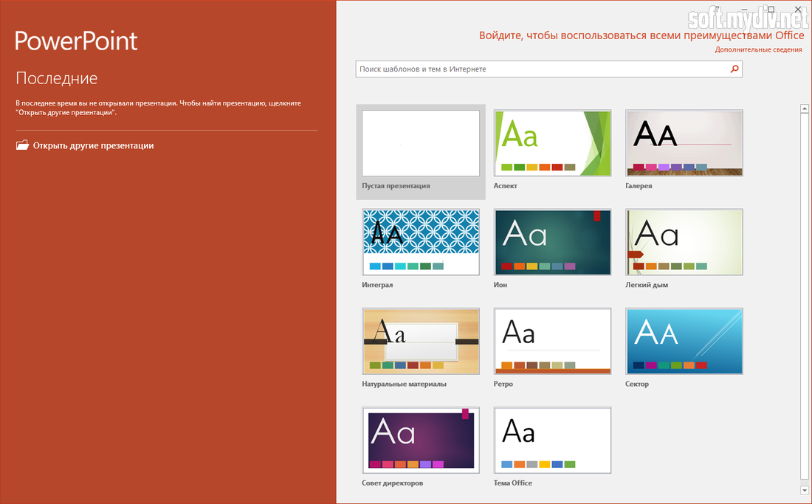This screenshot has height=504, width=812.
Task: Open the Дополнительные сведения link
Action: (x=758, y=49)
